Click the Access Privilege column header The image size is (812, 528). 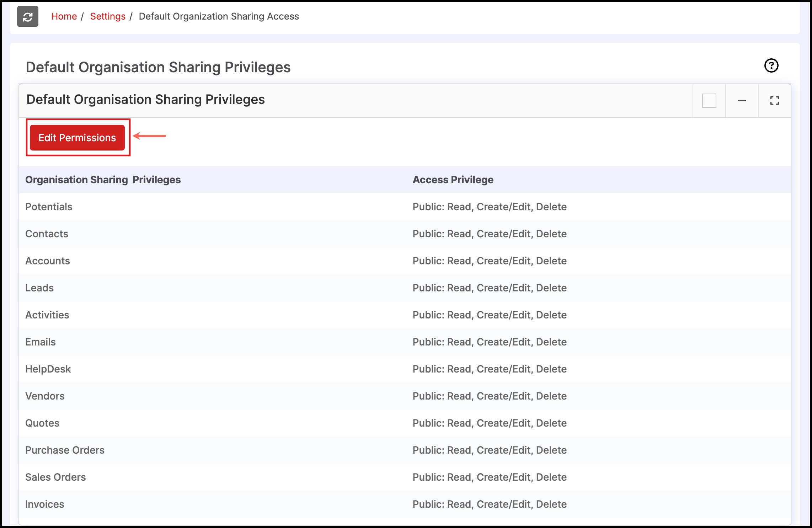click(453, 180)
